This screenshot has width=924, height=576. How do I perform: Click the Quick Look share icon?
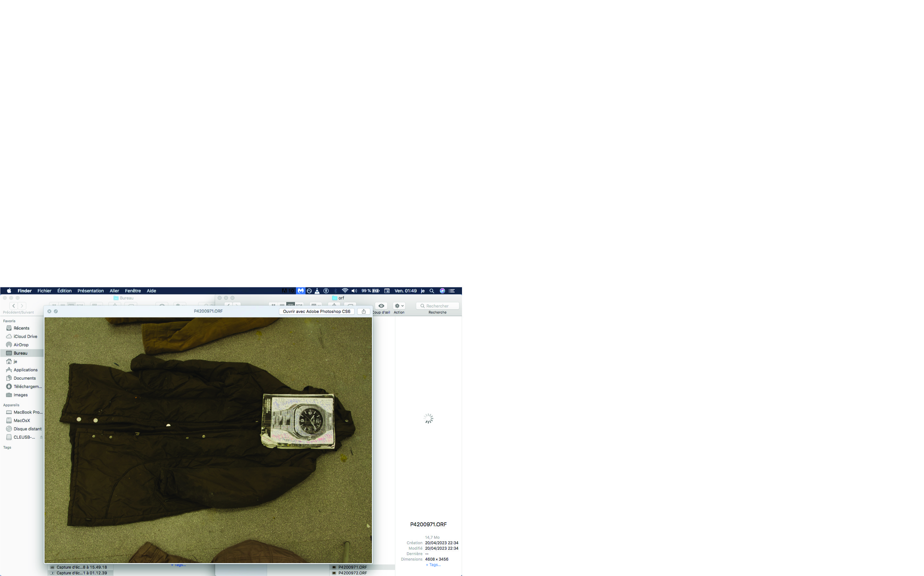(364, 311)
